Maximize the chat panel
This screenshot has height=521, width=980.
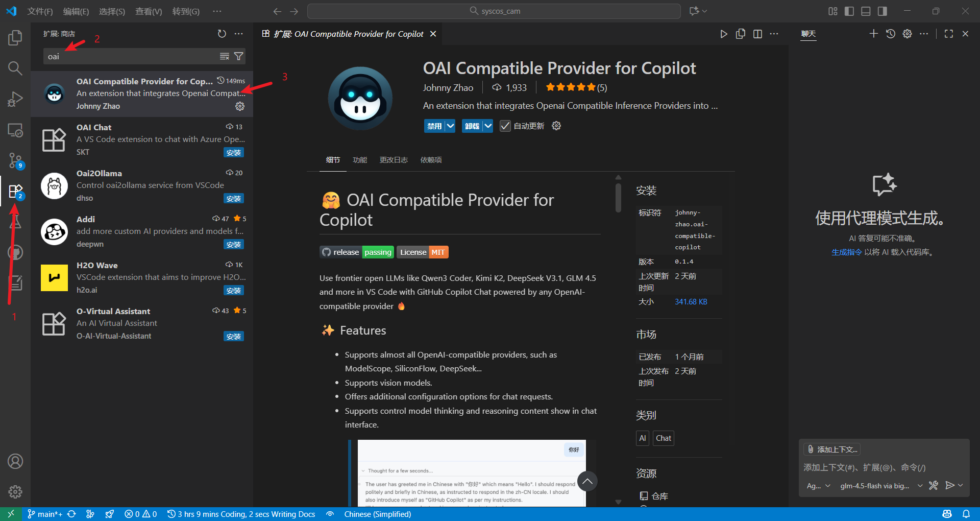pos(949,34)
